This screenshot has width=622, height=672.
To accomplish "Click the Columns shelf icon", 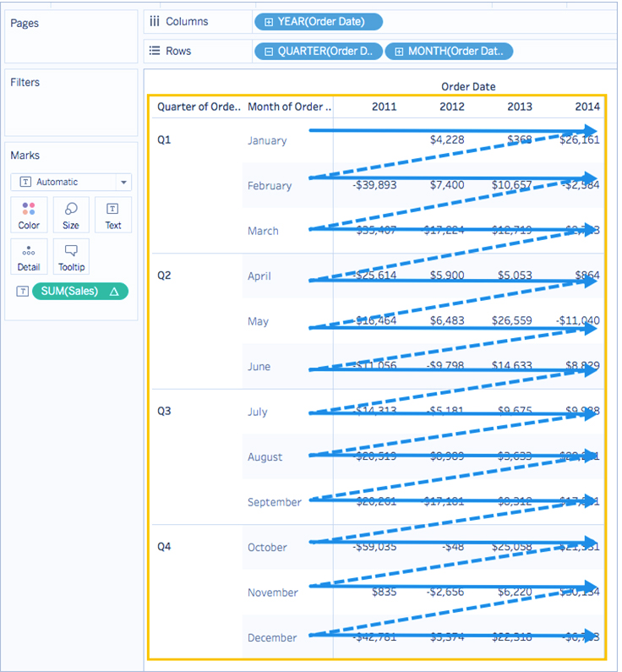I will pyautogui.click(x=154, y=21).
